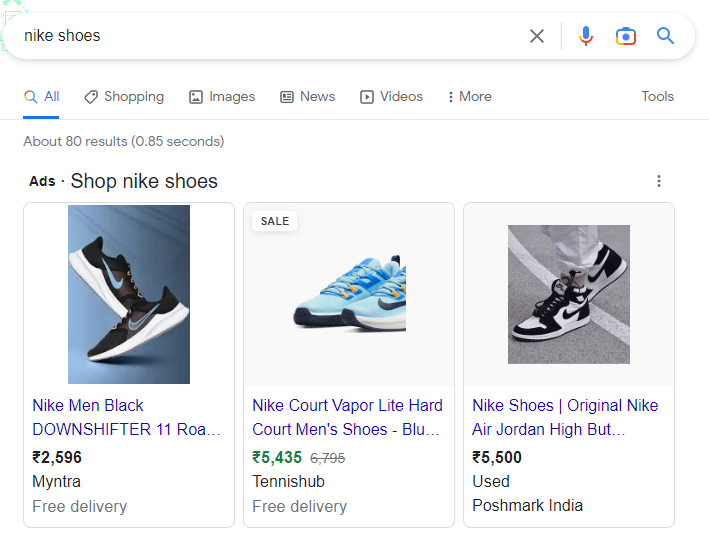Click the black Downshifter shoe product image
The image size is (709, 539).
click(x=129, y=294)
